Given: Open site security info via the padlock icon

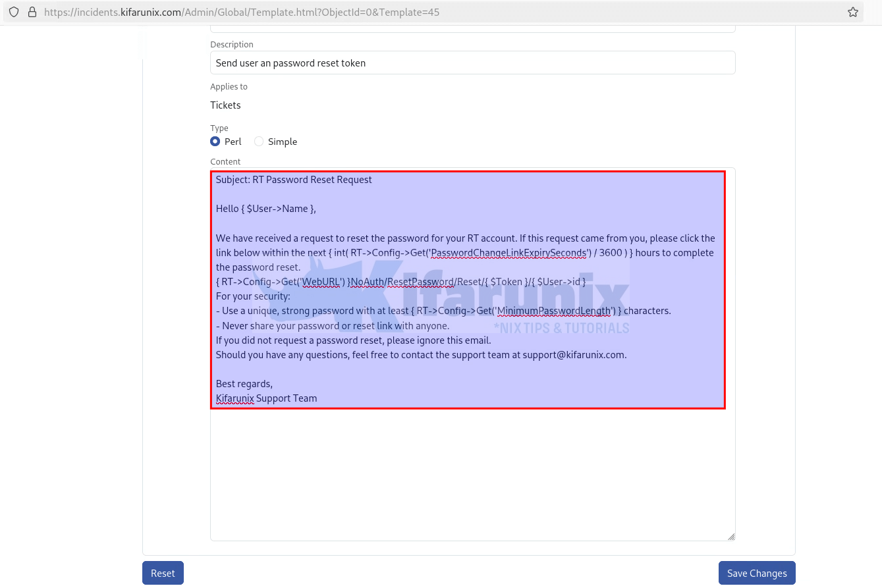Looking at the screenshot, I should point(32,11).
